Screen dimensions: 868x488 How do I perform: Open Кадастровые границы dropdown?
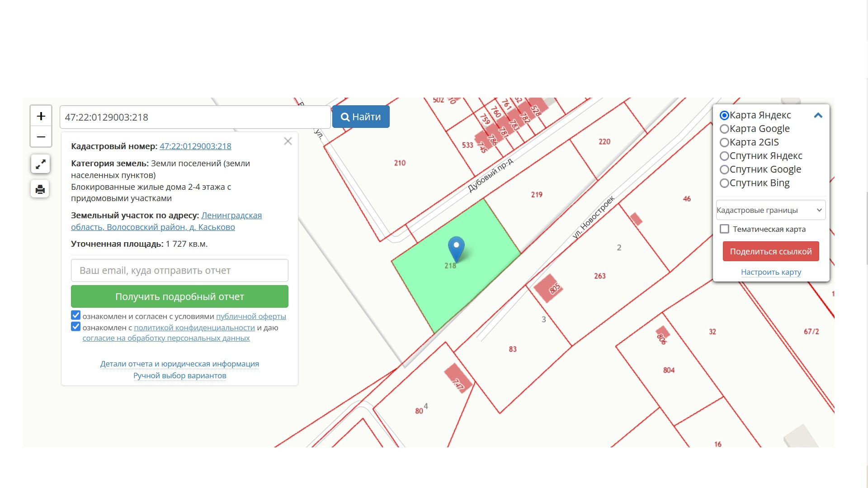tap(770, 210)
